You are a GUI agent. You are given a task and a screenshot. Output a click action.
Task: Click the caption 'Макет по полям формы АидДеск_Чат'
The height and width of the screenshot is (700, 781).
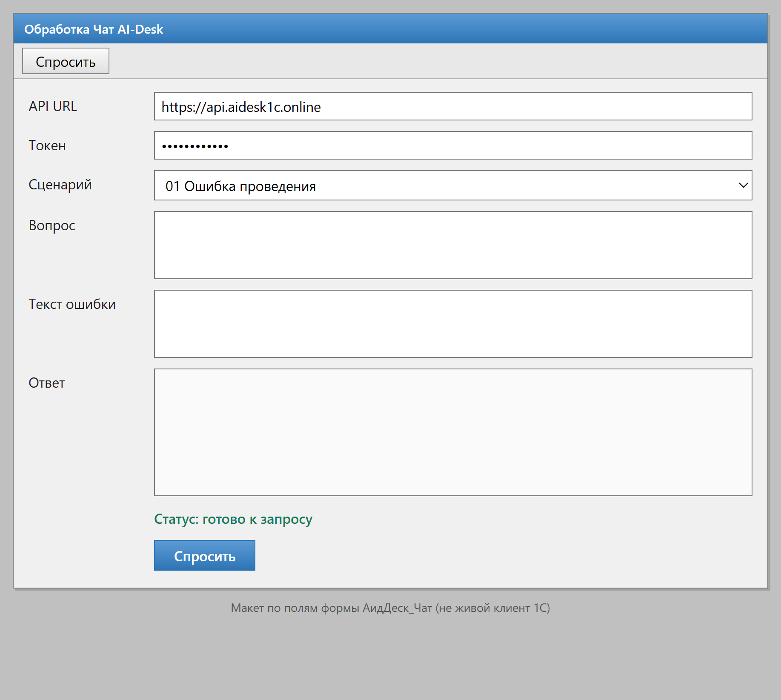pyautogui.click(x=332, y=608)
